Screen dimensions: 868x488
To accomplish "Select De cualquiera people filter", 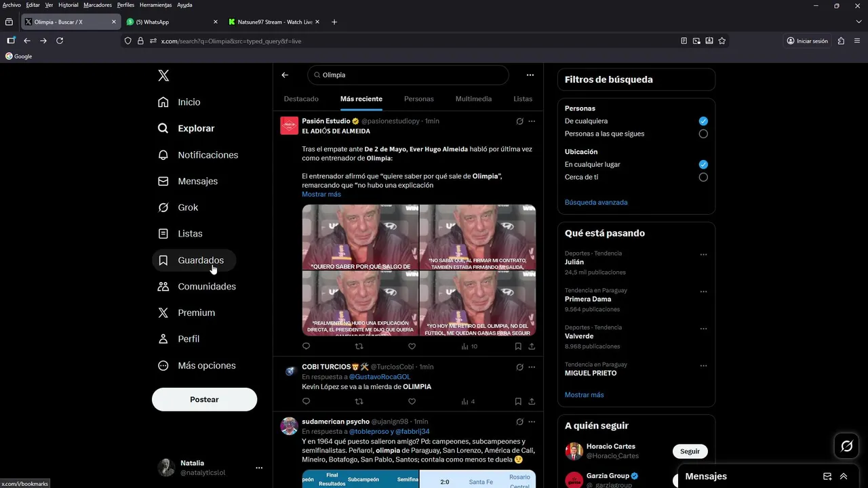I will (703, 121).
